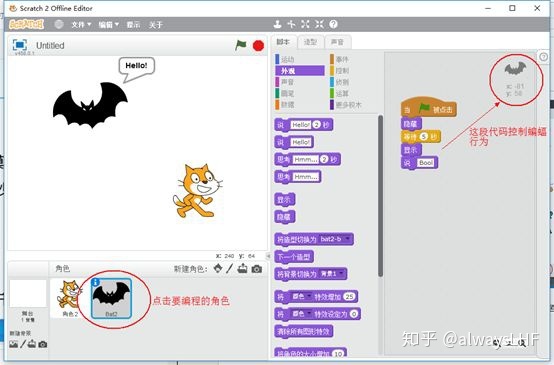Edit the 0 value in 特效设定为 block

354,313
